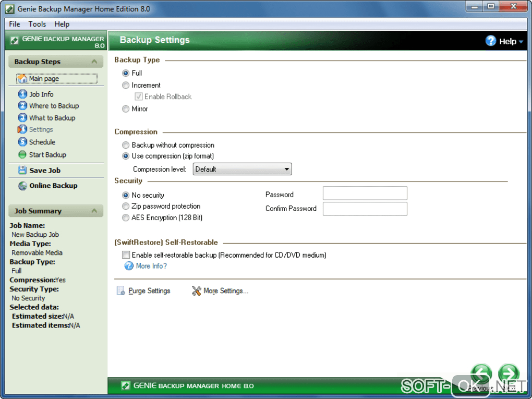Go to Where to Backup step

[x=54, y=106]
